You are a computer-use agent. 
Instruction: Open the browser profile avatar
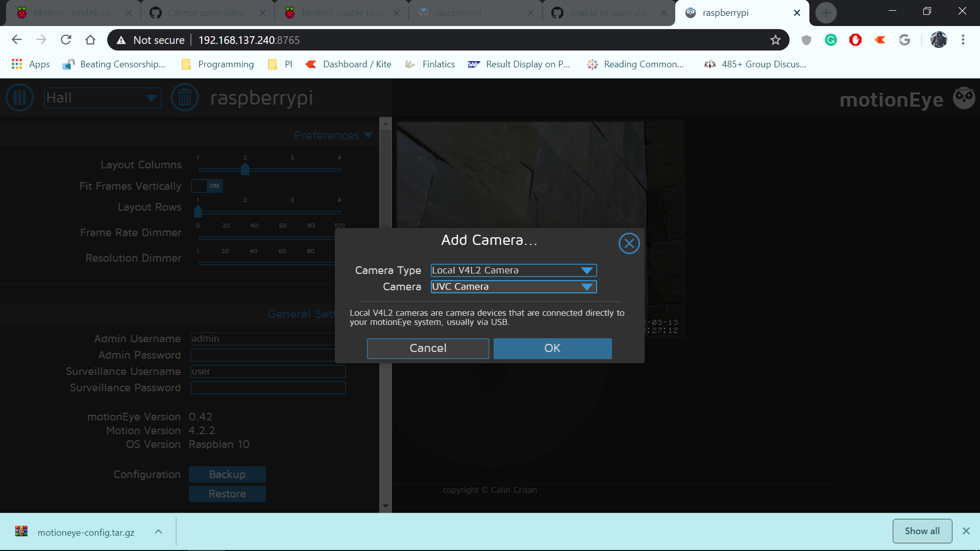pyautogui.click(x=939, y=40)
